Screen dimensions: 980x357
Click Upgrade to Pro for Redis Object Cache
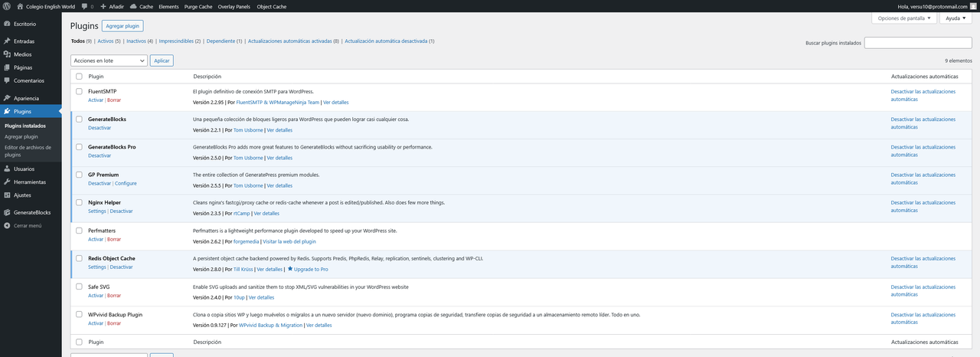pyautogui.click(x=312, y=269)
